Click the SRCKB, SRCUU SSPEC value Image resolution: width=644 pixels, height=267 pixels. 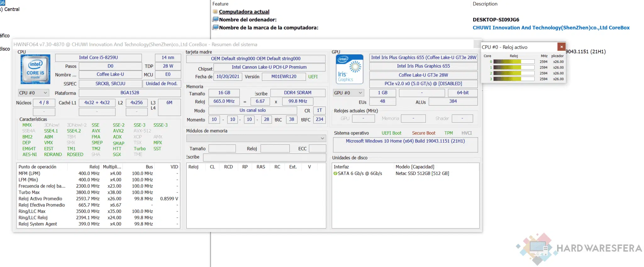pos(110,84)
